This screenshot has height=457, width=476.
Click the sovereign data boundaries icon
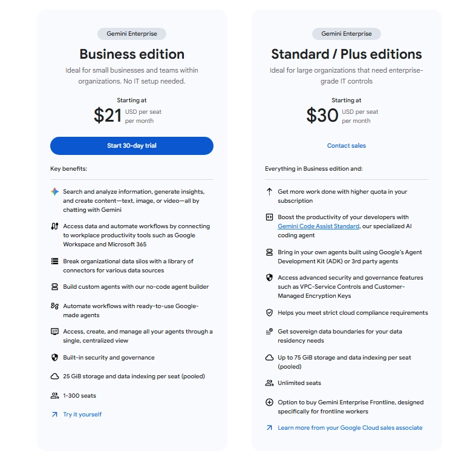pos(269,332)
